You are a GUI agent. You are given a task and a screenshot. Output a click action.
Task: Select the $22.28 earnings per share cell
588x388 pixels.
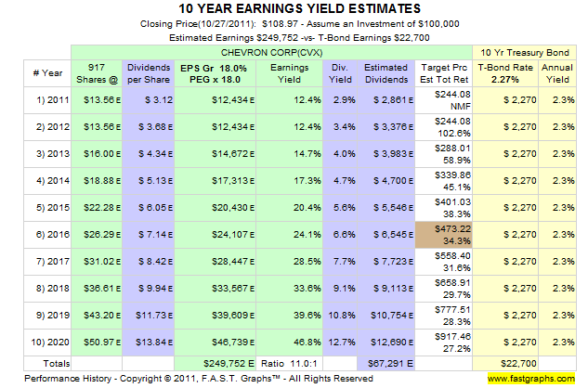pos(97,208)
